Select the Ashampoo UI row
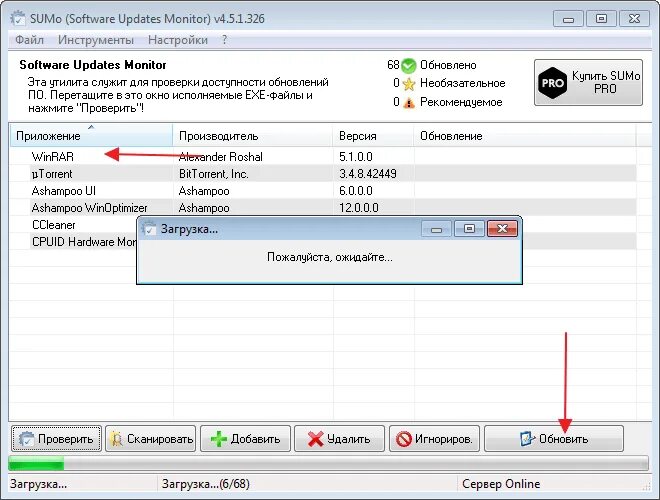Viewport: 660px width, 500px height. [323, 191]
